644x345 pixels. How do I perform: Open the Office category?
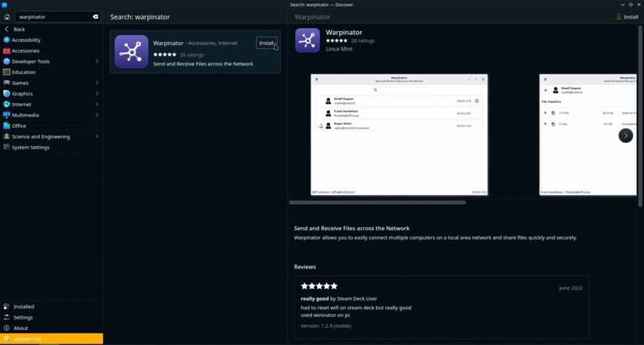[19, 126]
